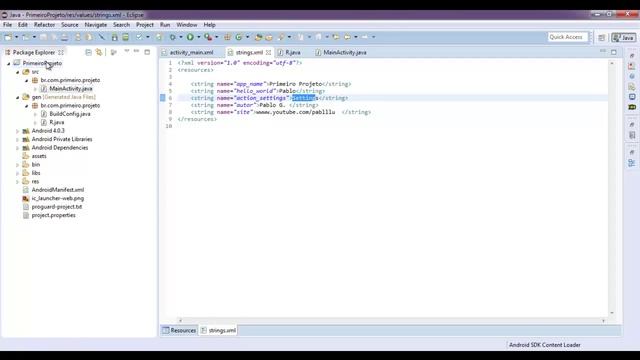Open the New Java Class dropdown arrow
Viewport: 640px width, 360px height.
(x=247, y=37)
